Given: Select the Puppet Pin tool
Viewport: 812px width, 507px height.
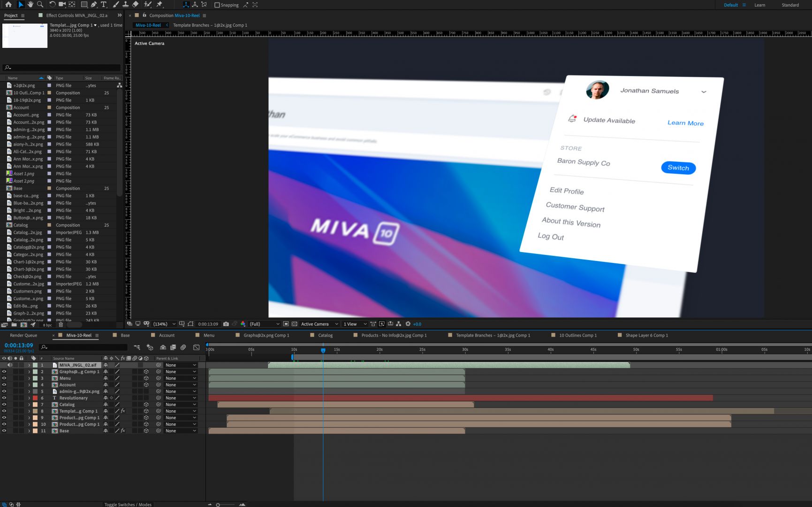Looking at the screenshot, I should (x=159, y=5).
